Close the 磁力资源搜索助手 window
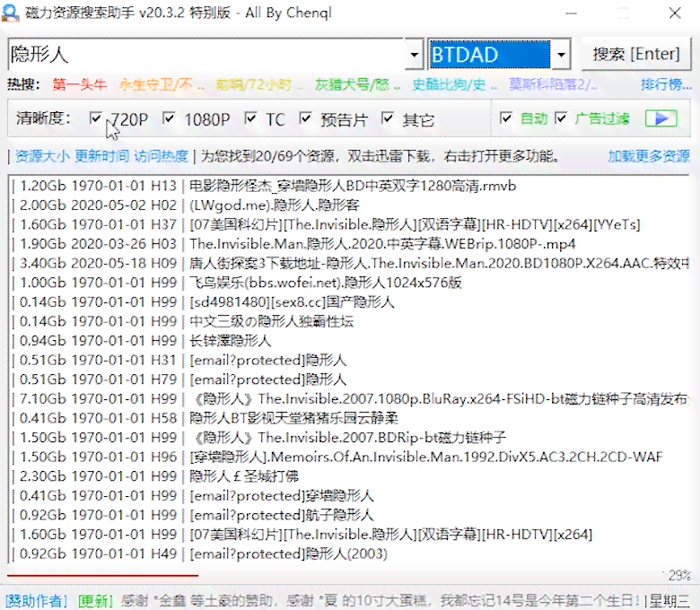The image size is (700, 610). (675, 13)
